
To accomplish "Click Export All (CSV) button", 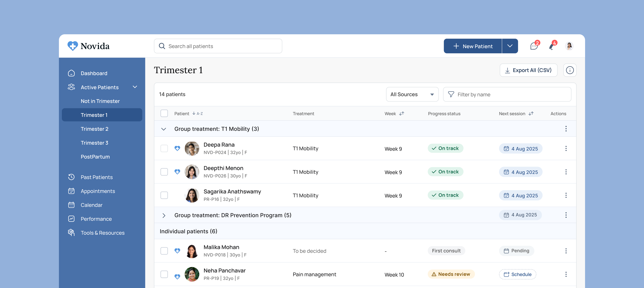I will [x=528, y=70].
